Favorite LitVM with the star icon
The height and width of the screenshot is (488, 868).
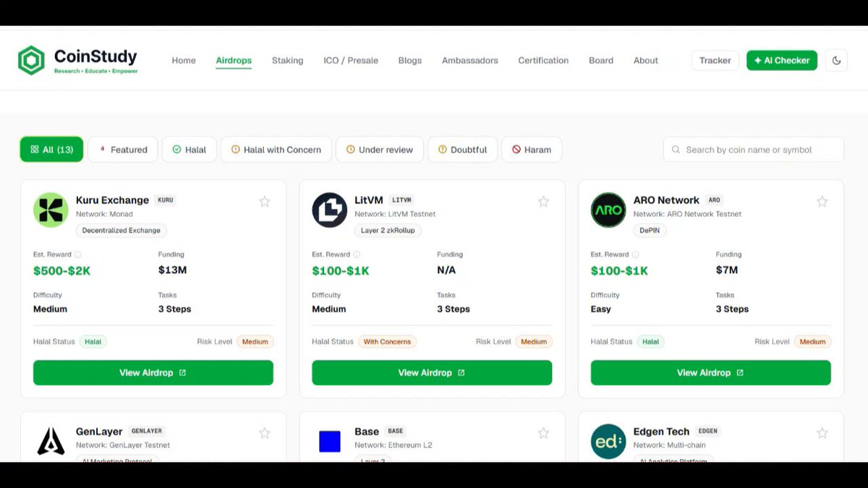543,202
